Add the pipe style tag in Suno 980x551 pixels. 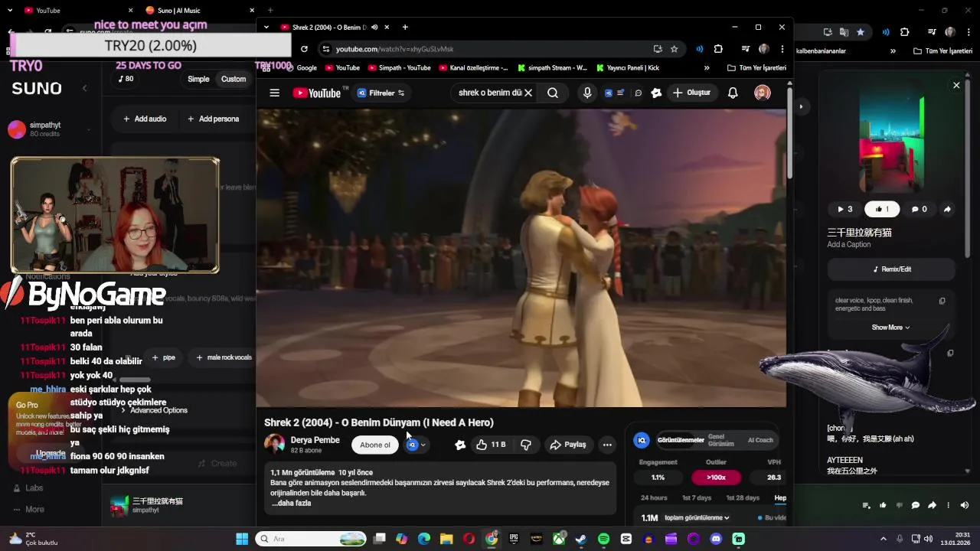tap(164, 357)
